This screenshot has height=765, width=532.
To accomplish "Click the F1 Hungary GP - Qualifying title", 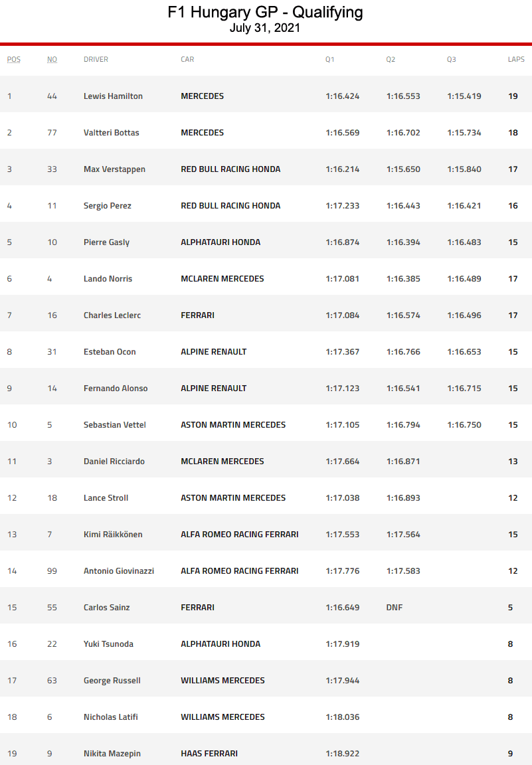I will [x=265, y=12].
